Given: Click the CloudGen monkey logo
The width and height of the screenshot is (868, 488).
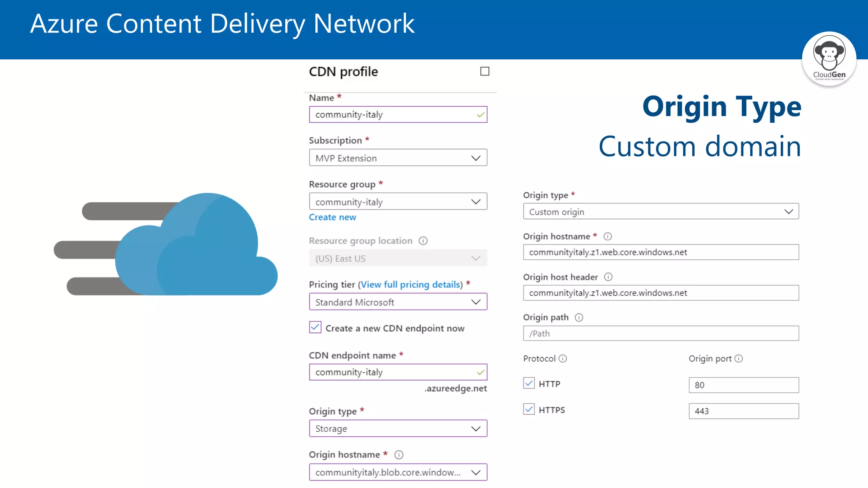Looking at the screenshot, I should click(829, 59).
